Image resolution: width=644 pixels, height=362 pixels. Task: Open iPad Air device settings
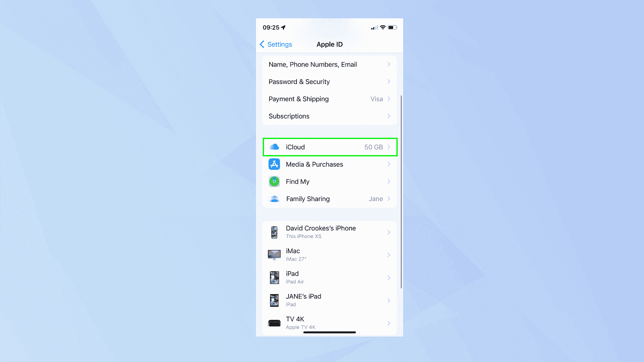click(x=329, y=277)
